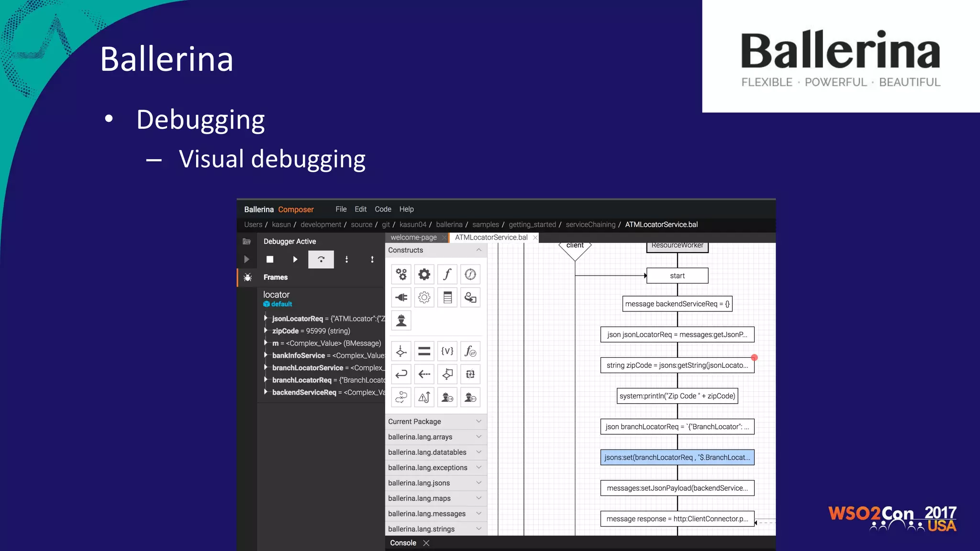980x551 pixels.
Task: Expand the branchLocatorService variable
Action: click(266, 367)
